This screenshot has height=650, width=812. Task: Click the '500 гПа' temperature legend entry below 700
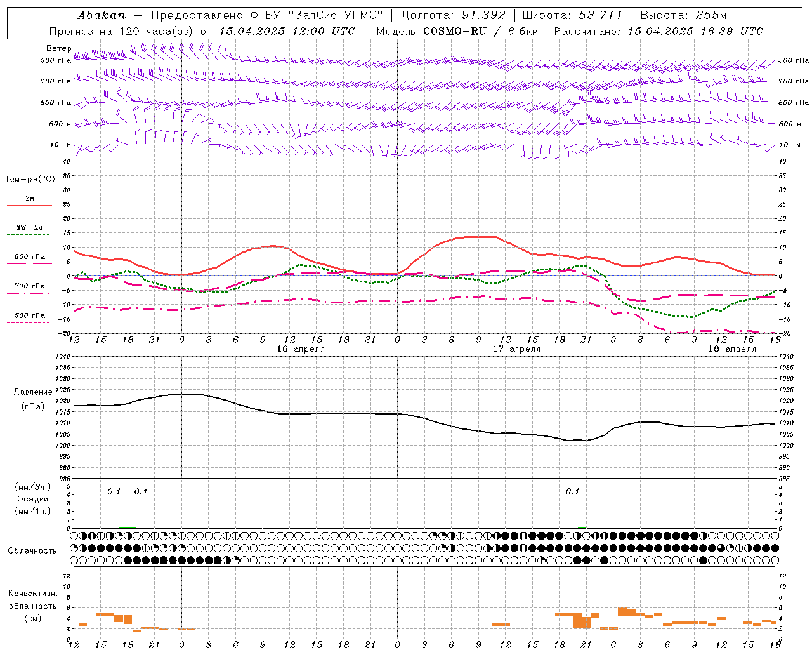(x=30, y=315)
